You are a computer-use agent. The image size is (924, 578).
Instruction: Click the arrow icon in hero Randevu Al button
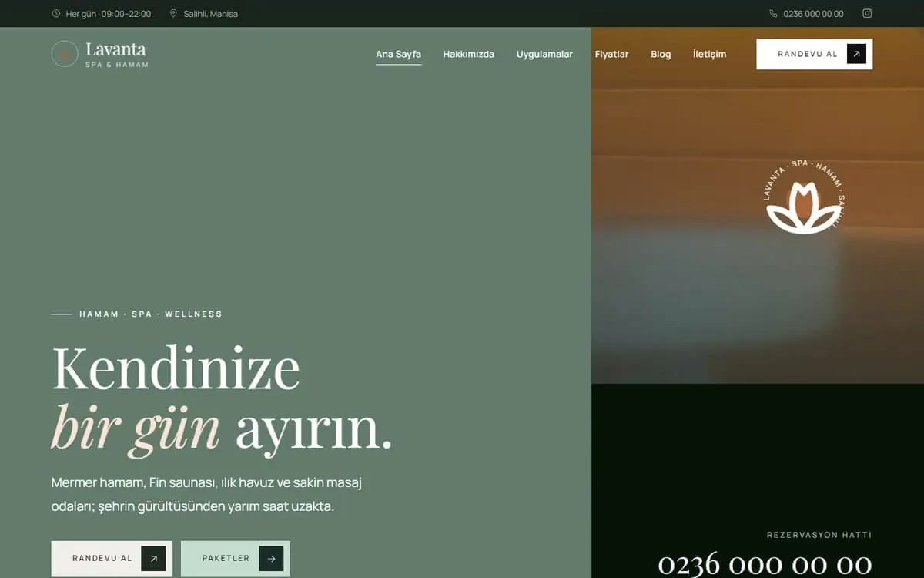click(154, 559)
